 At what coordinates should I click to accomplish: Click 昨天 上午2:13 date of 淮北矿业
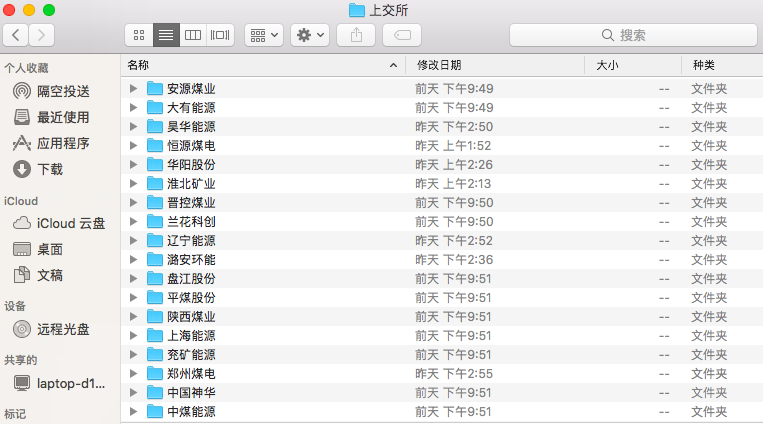[453, 184]
